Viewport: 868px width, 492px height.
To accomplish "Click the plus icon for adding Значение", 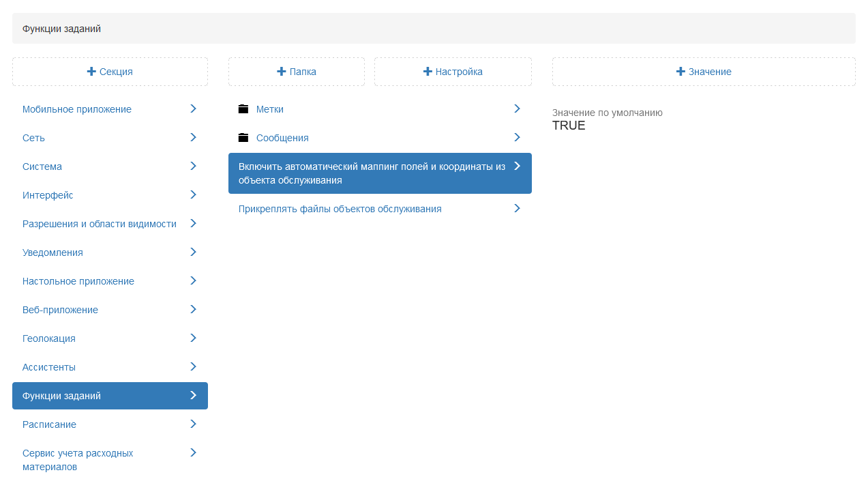I will pyautogui.click(x=680, y=72).
